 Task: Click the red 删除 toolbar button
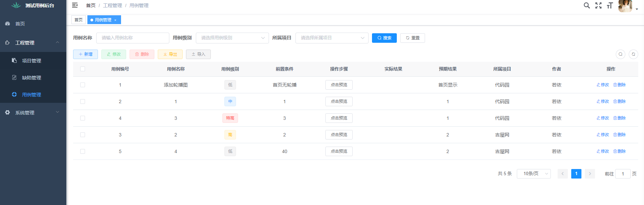pyautogui.click(x=142, y=54)
